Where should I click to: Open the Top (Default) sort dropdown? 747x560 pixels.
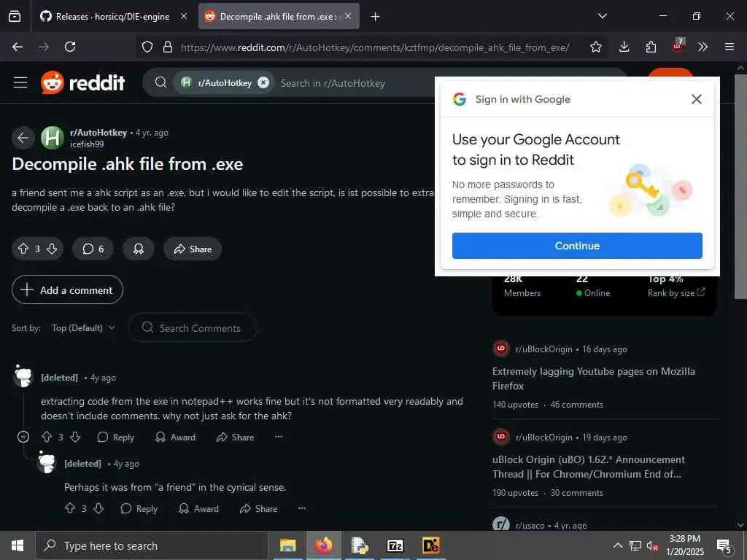click(83, 328)
